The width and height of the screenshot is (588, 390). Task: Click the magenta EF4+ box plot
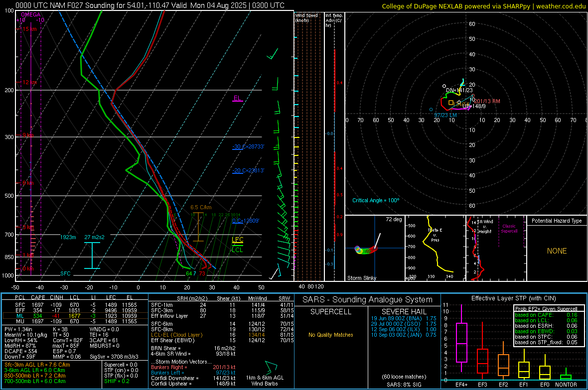pyautogui.click(x=461, y=338)
